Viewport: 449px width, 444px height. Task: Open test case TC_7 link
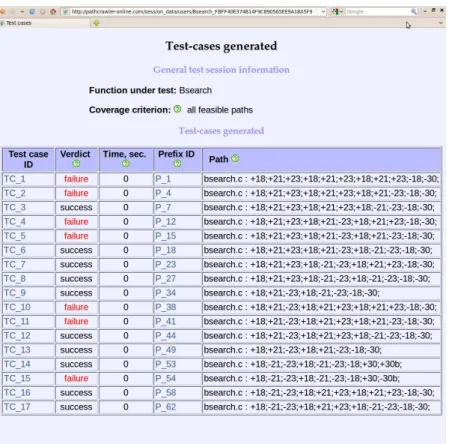pos(14,265)
